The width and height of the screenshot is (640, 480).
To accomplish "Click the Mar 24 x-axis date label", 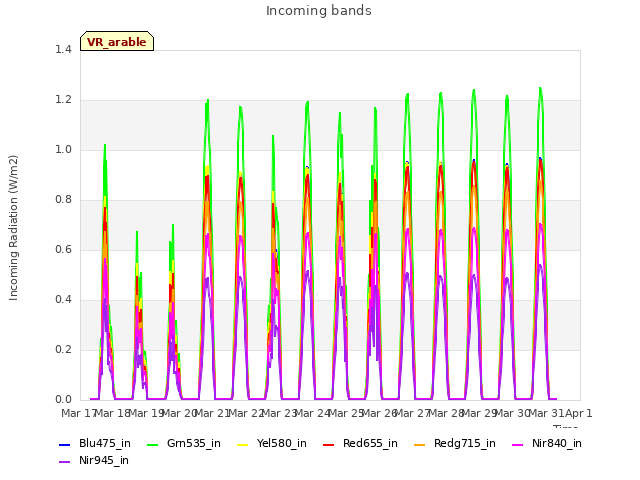I will [312, 413].
